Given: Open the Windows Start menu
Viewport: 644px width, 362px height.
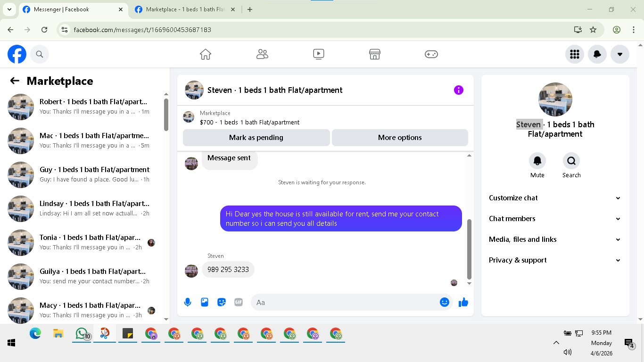Looking at the screenshot, I should (x=11, y=343).
